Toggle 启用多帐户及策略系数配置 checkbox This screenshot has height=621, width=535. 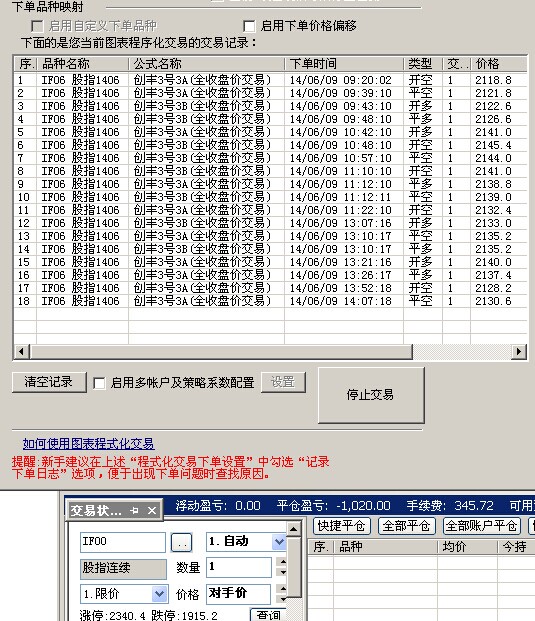99,383
